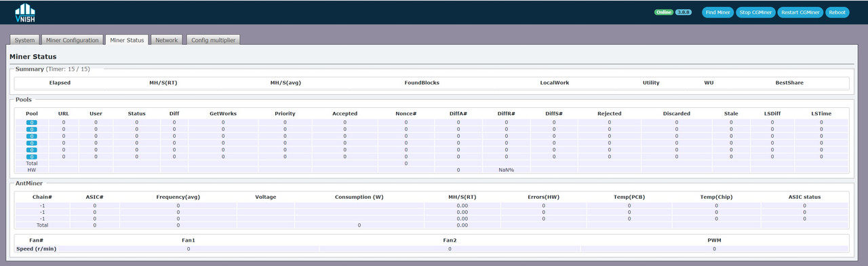Click the MH/S(avg) column header
The width and height of the screenshot is (868, 266).
(285, 83)
